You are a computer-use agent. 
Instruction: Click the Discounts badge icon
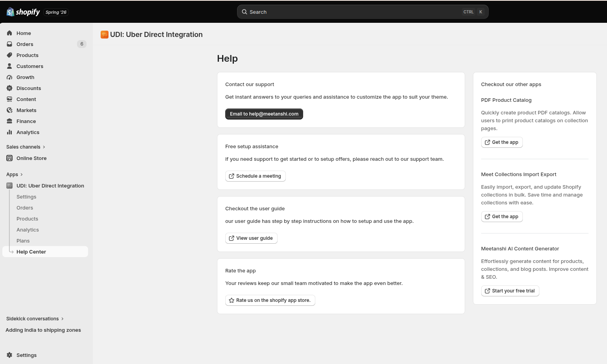[x=9, y=88]
